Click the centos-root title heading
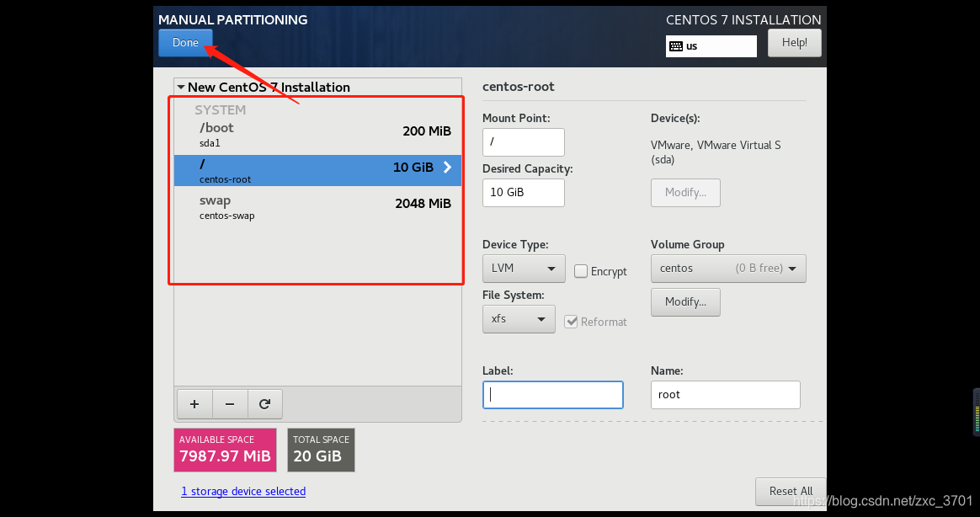 (x=518, y=87)
